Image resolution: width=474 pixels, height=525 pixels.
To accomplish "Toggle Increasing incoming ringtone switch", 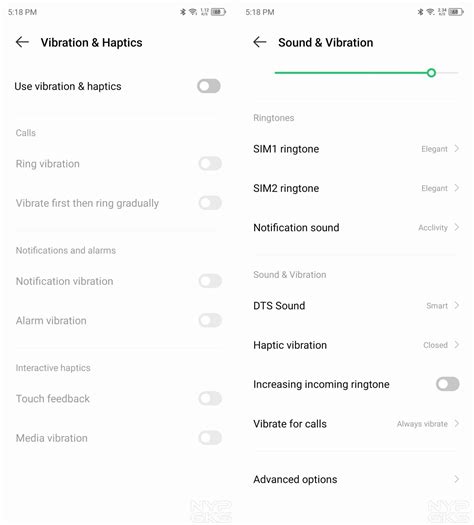I will pos(448,384).
